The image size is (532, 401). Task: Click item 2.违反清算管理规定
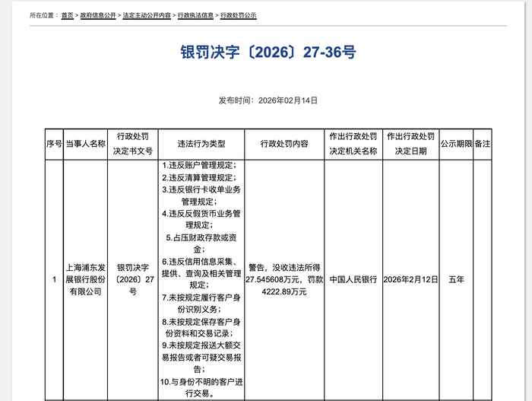tap(199, 178)
